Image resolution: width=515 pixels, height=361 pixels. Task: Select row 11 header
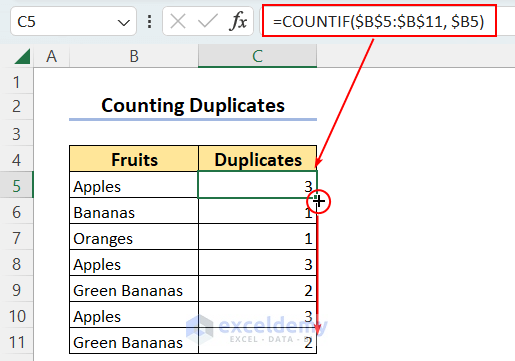[x=16, y=342]
